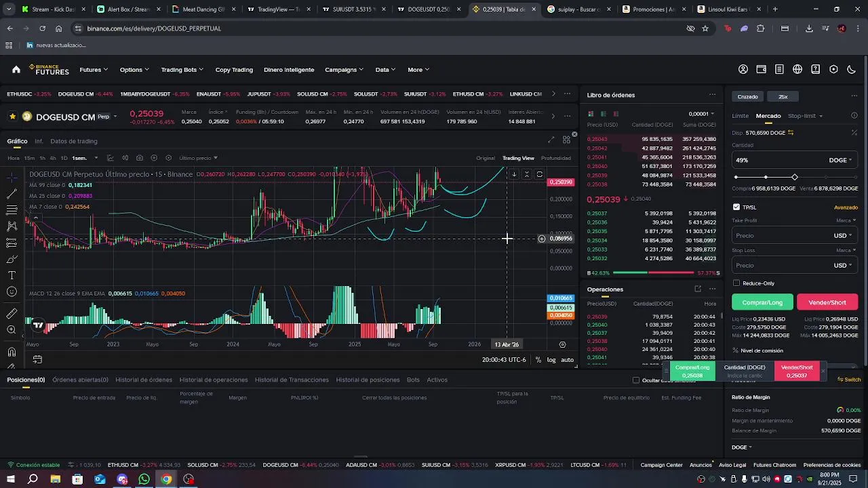Toggle percent scale on chart

click(x=538, y=360)
